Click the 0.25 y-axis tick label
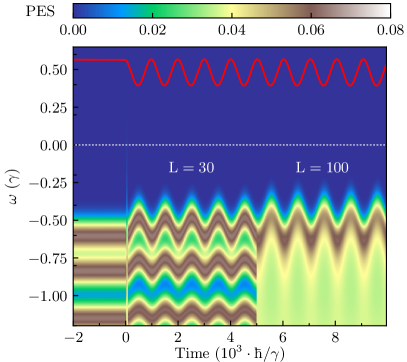The image size is (407, 362). pos(54,107)
